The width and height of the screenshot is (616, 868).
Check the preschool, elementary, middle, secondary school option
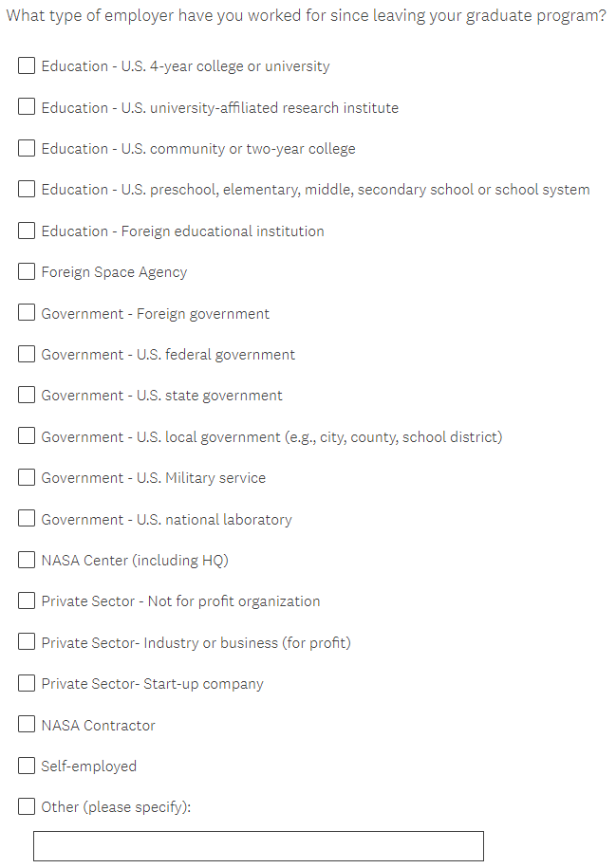[28, 190]
